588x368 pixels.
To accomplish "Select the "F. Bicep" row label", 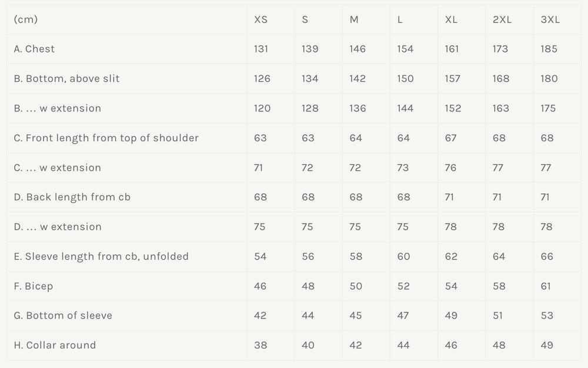I will pyautogui.click(x=34, y=286).
